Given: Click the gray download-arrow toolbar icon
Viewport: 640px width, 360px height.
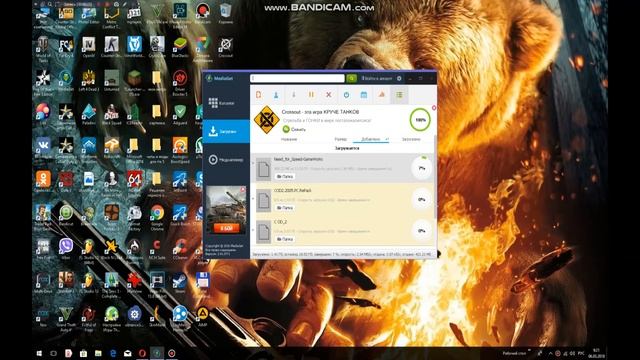Looking at the screenshot, I should coord(293,95).
